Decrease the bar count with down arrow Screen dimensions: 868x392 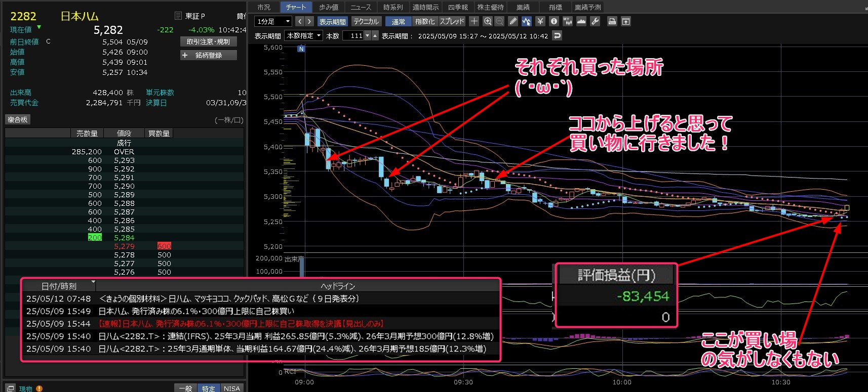click(x=368, y=35)
